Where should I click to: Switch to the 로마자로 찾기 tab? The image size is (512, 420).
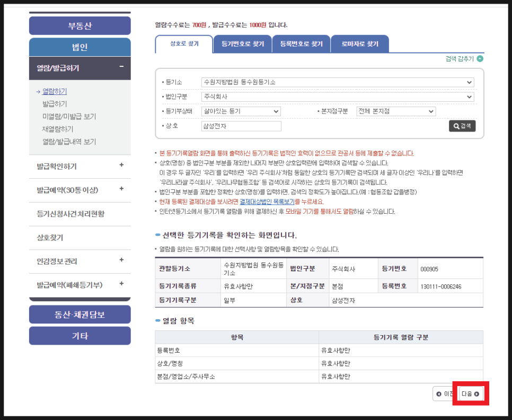click(360, 44)
